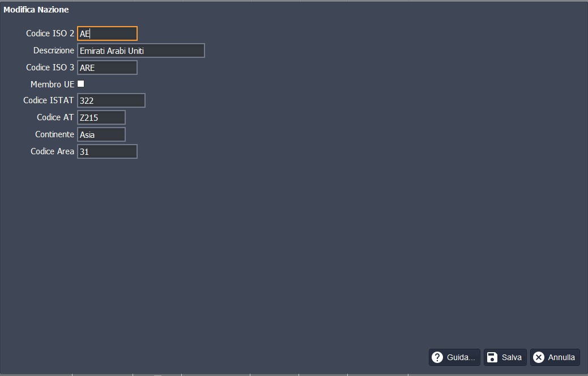The width and height of the screenshot is (588, 376).
Task: Select the Codice ISO 3 input
Action: (107, 67)
